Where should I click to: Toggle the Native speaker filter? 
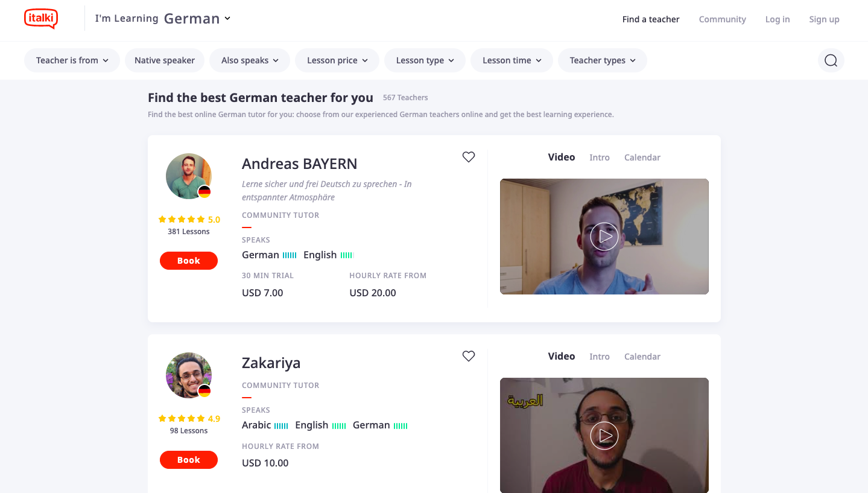(165, 60)
